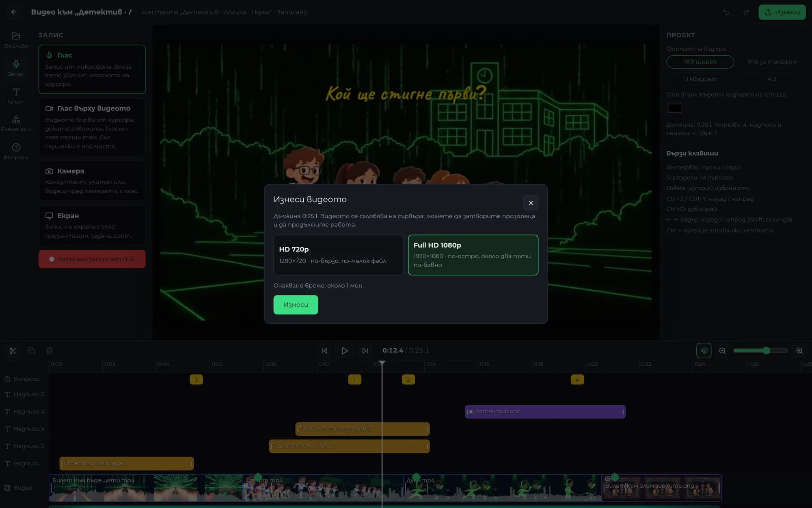Select Билет към бъдещето.mp4 video clip
812x508 pixels.
[146, 488]
